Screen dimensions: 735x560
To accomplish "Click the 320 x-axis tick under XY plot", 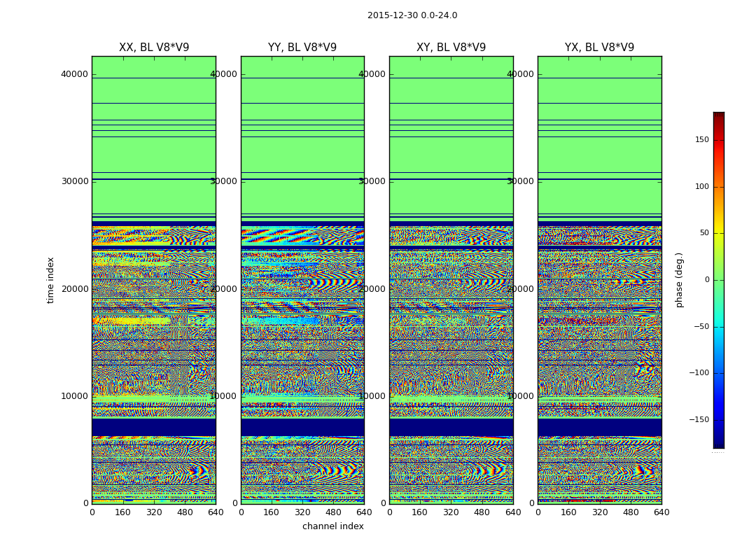I will (x=451, y=512).
